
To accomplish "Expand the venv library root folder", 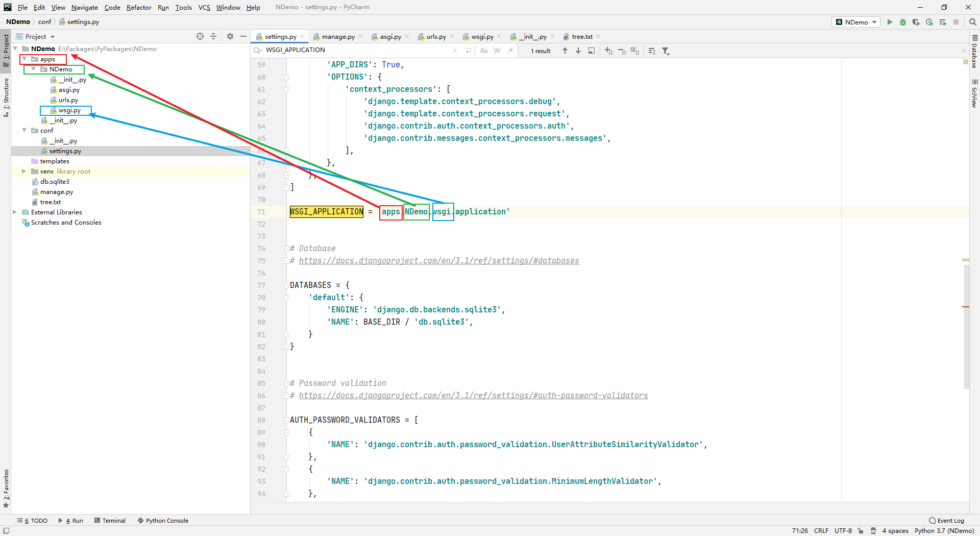I will pos(24,172).
